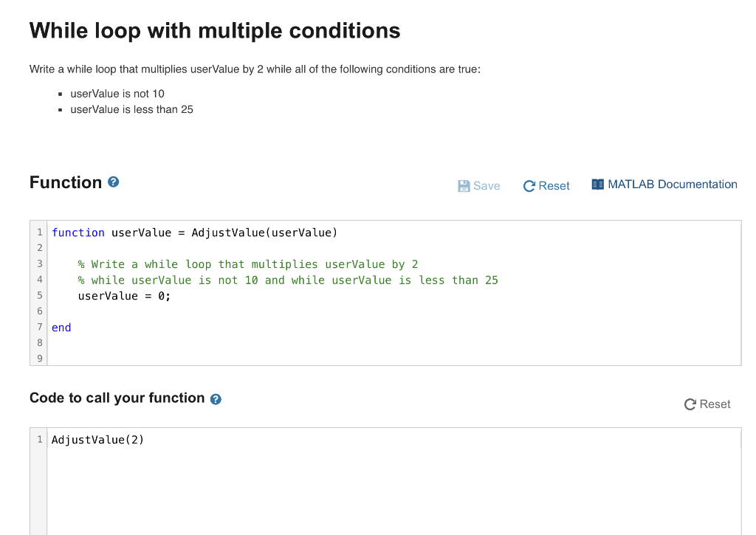Click the MATLAB Documentation book icon

click(597, 184)
